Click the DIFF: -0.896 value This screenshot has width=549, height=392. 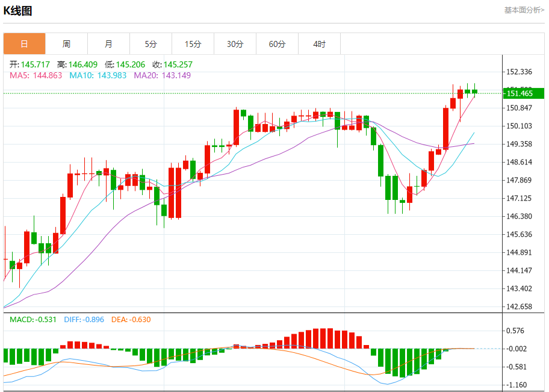click(x=84, y=320)
